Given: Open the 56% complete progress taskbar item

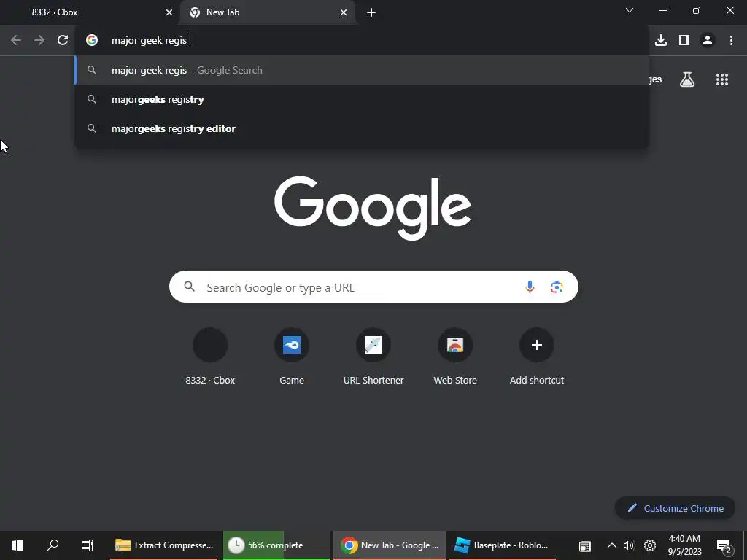Looking at the screenshot, I should (x=276, y=545).
